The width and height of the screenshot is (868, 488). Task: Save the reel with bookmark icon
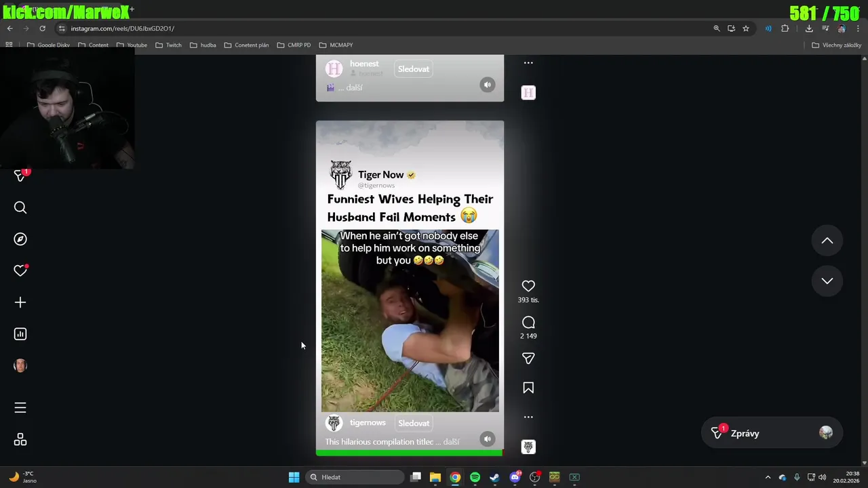point(528,388)
